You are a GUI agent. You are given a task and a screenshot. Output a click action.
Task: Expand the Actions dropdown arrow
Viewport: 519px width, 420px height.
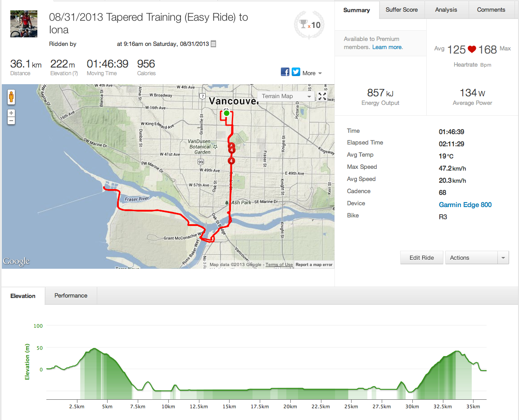pyautogui.click(x=503, y=258)
